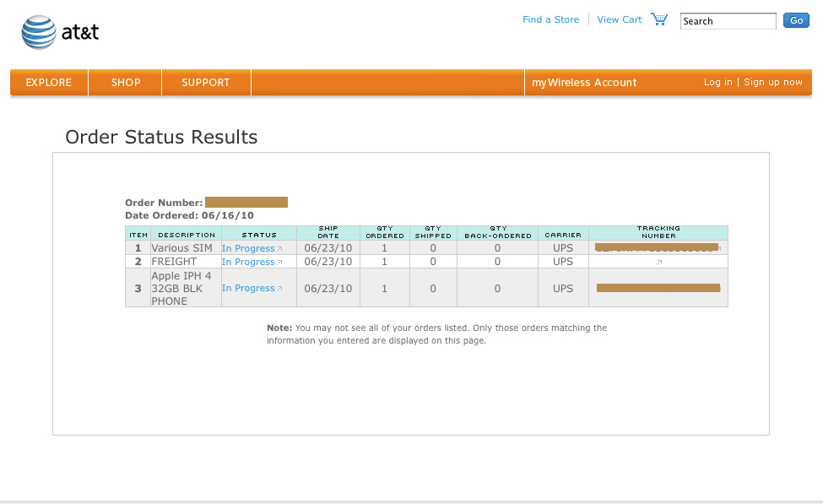Open the shopping cart icon
The width and height of the screenshot is (823, 504).
click(x=659, y=19)
